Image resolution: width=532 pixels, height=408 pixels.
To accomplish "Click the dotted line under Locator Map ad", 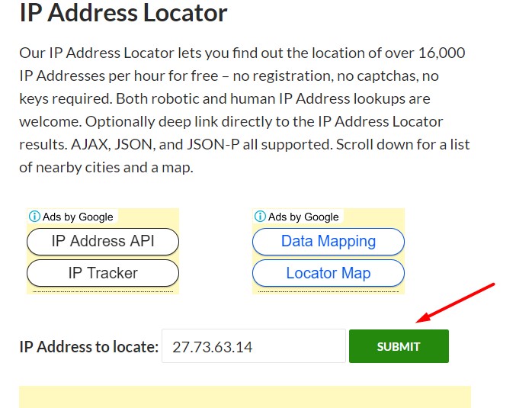I will tap(328, 291).
